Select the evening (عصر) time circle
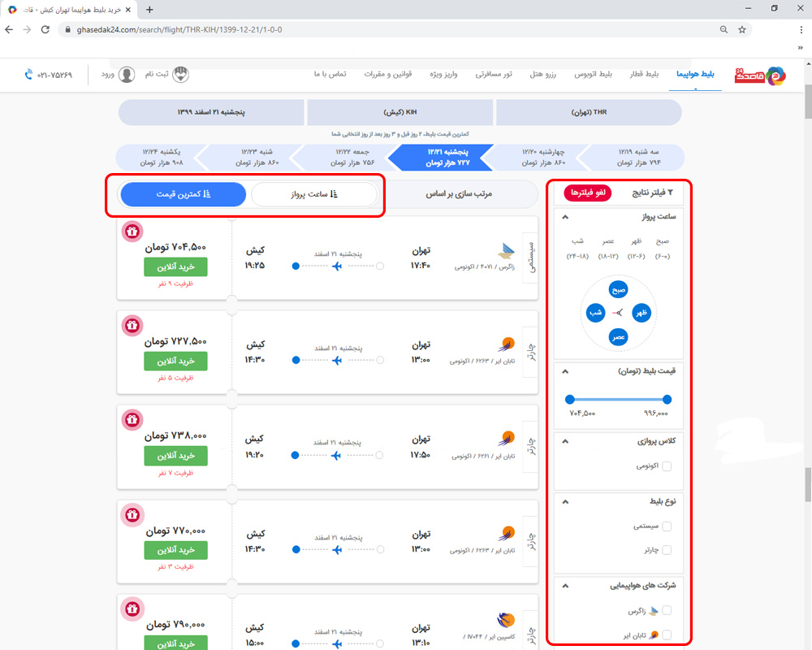The width and height of the screenshot is (812, 650). pyautogui.click(x=618, y=336)
